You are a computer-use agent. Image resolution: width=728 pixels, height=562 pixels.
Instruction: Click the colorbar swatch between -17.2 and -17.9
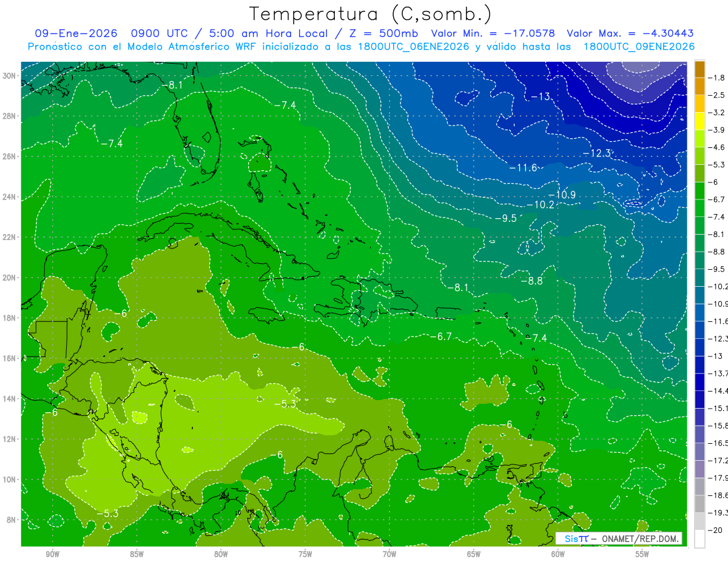pos(699,469)
